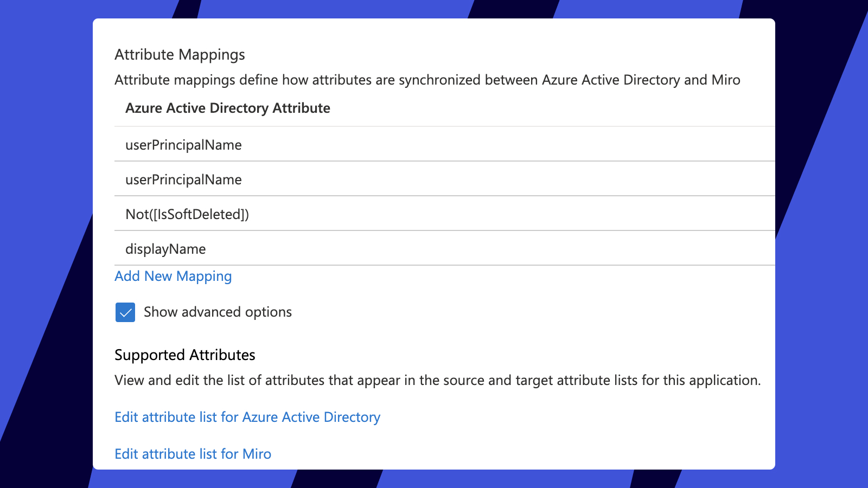The width and height of the screenshot is (868, 488).
Task: Click the Show advanced options label text
Action: click(x=218, y=312)
